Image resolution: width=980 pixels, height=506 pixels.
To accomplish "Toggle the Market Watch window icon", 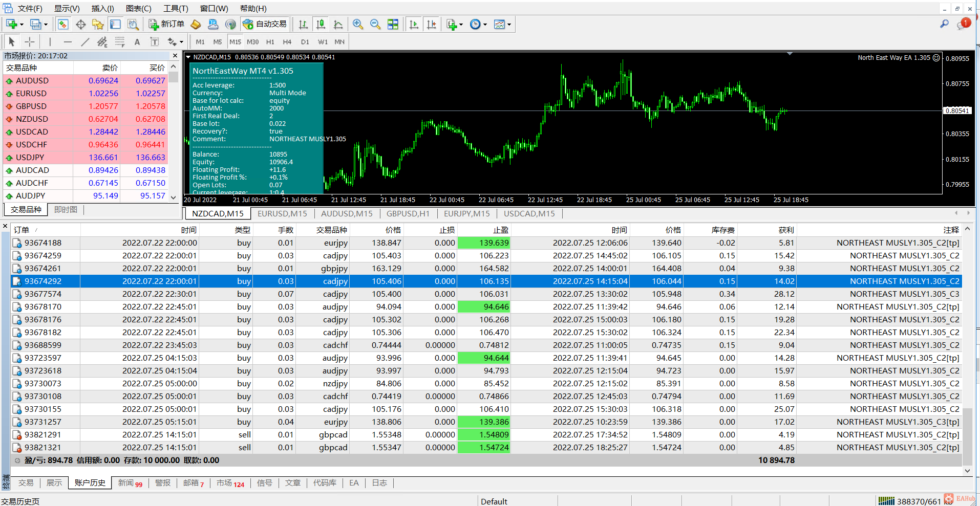I will coord(63,24).
